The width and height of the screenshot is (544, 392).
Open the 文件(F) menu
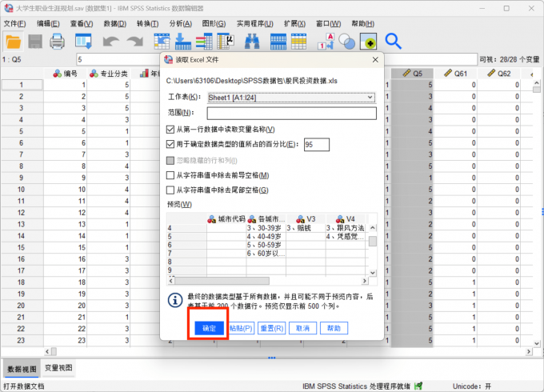coord(14,23)
